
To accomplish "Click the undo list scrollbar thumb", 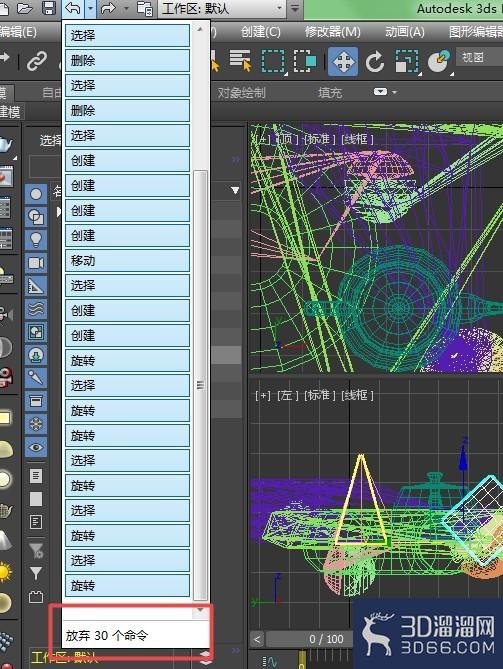I will pos(201,385).
